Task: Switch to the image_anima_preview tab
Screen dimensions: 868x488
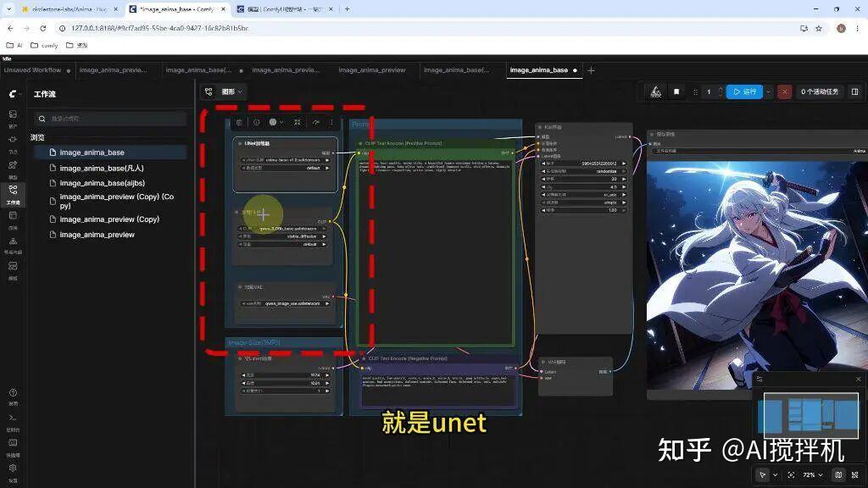Action: (372, 70)
